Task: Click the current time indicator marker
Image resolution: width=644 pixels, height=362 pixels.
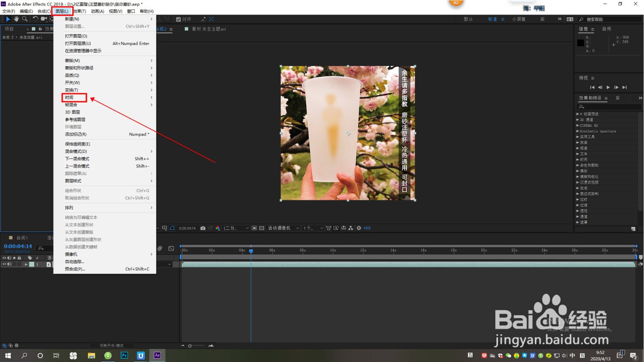Action: 251,251
